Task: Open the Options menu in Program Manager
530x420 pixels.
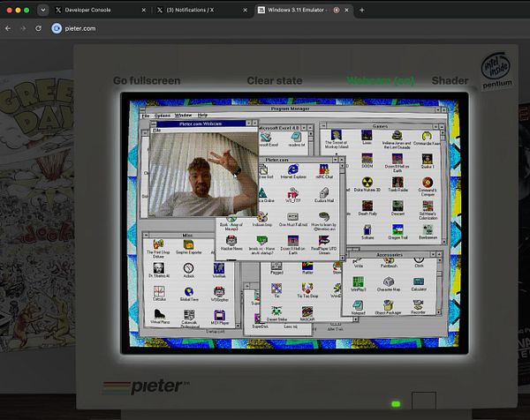Action: (x=163, y=116)
